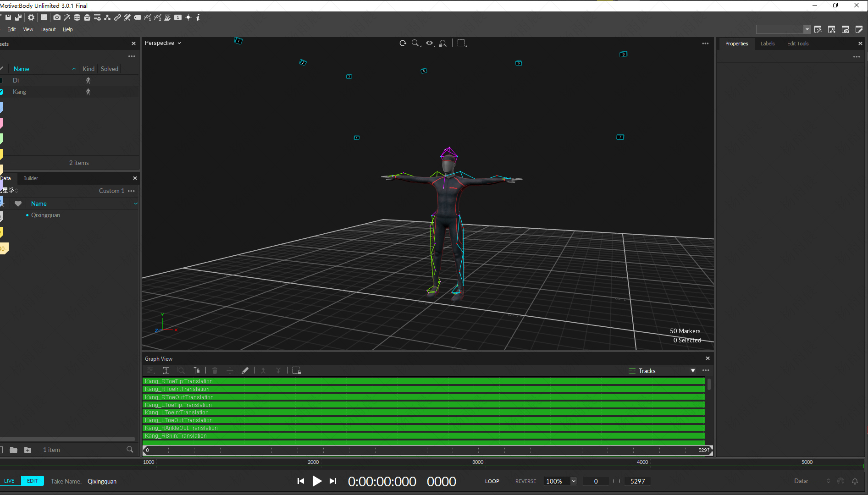
Task: Click the pencil icon in Graph View toolbar
Action: pyautogui.click(x=245, y=370)
